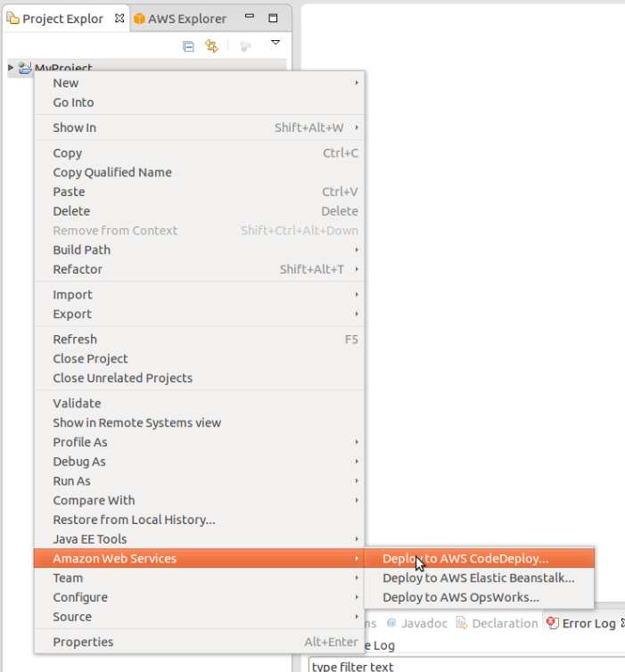Click the type filter text field
The height and width of the screenshot is (672, 625).
466,666
